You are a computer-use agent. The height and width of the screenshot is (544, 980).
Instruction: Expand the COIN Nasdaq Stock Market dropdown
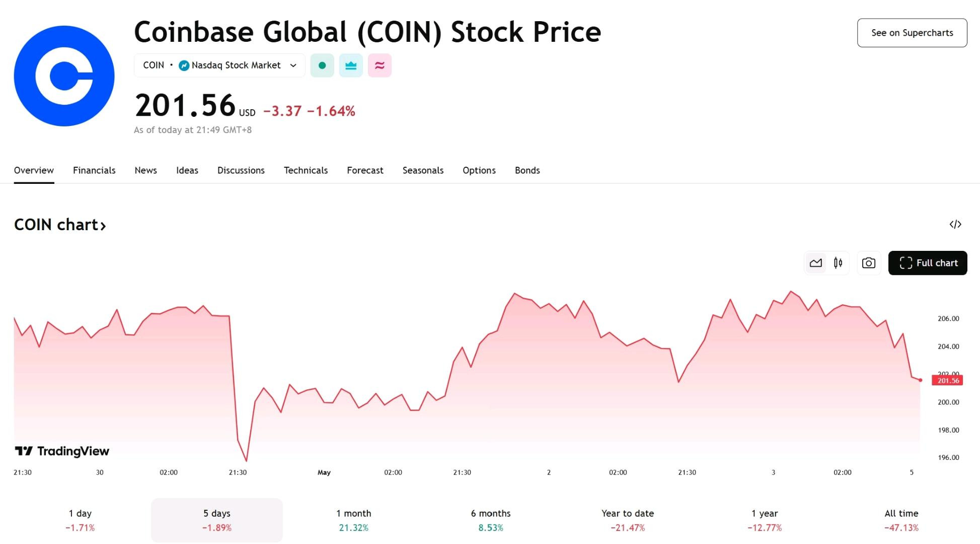click(219, 65)
